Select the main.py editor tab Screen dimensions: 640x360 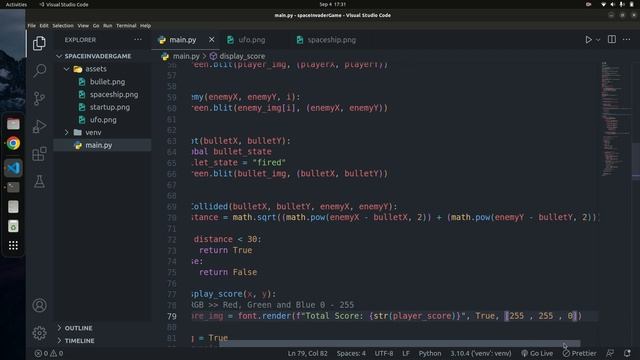(183, 40)
